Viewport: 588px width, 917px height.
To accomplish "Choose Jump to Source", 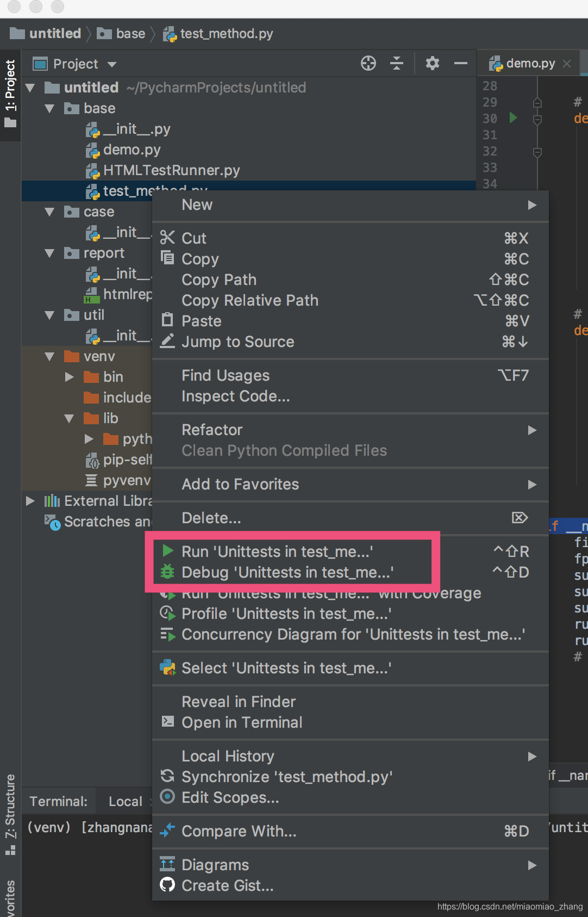I will (x=351, y=342).
